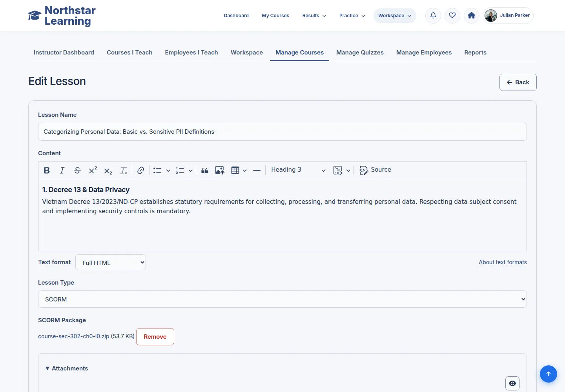
Task: Open the Results menu
Action: pyautogui.click(x=314, y=16)
